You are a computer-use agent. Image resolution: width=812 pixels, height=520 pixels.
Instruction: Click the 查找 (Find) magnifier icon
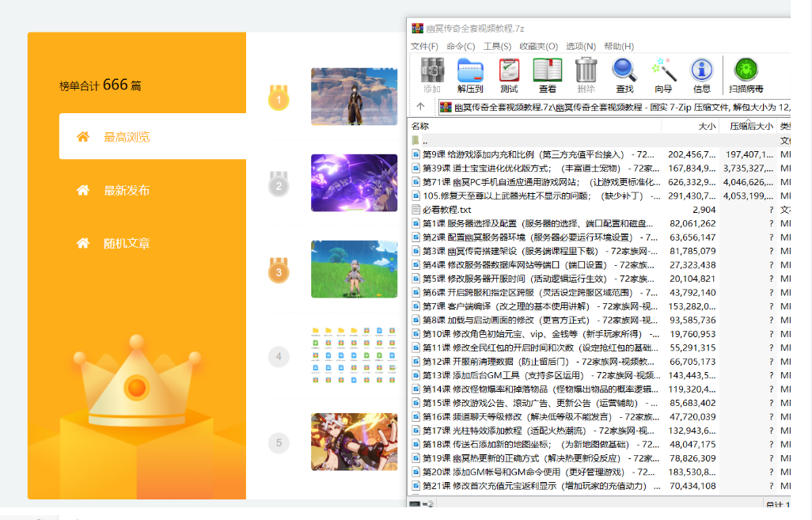pyautogui.click(x=624, y=74)
